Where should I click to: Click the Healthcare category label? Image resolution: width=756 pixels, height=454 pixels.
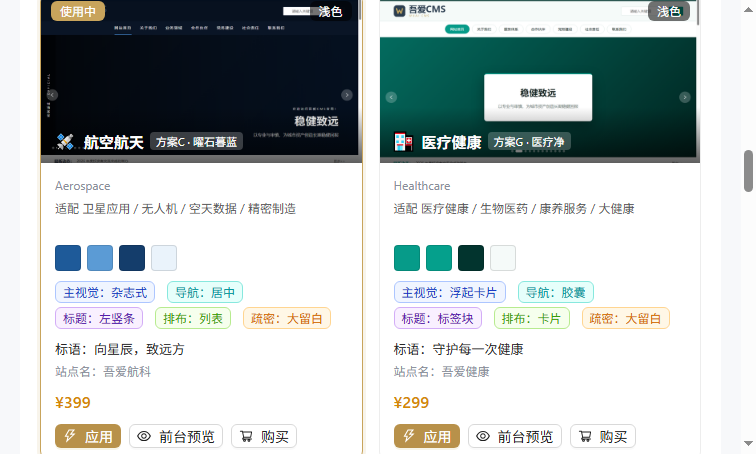[422, 186]
